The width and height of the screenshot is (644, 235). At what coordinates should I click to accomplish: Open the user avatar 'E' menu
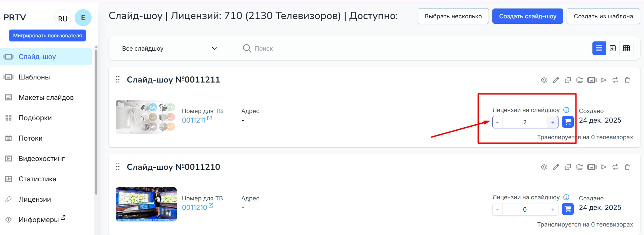(83, 18)
